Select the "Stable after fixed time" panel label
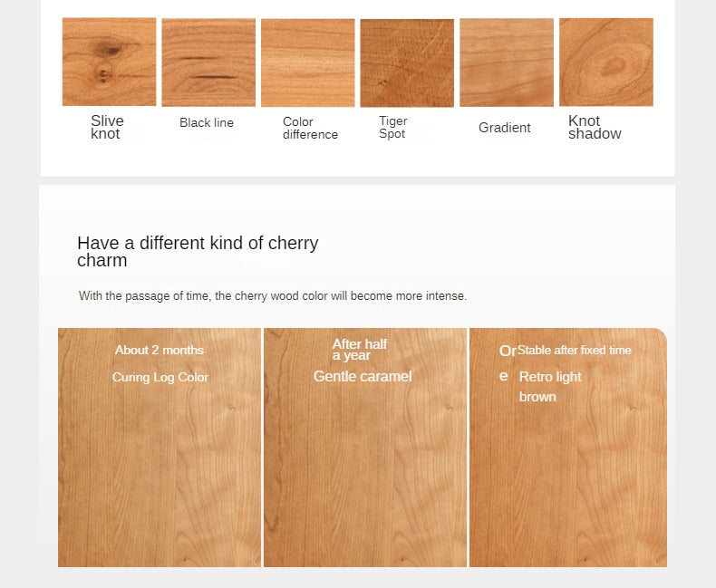 575,351
